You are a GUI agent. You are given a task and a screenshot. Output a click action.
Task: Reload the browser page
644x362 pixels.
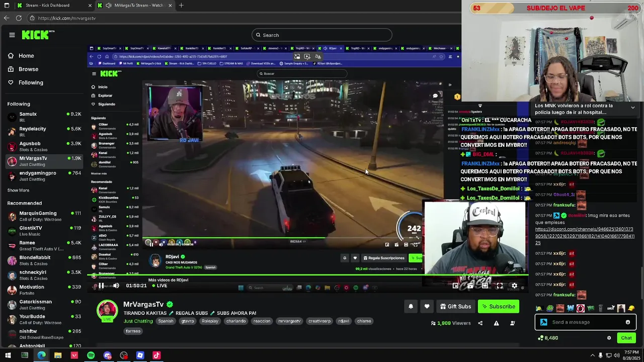click(x=19, y=18)
